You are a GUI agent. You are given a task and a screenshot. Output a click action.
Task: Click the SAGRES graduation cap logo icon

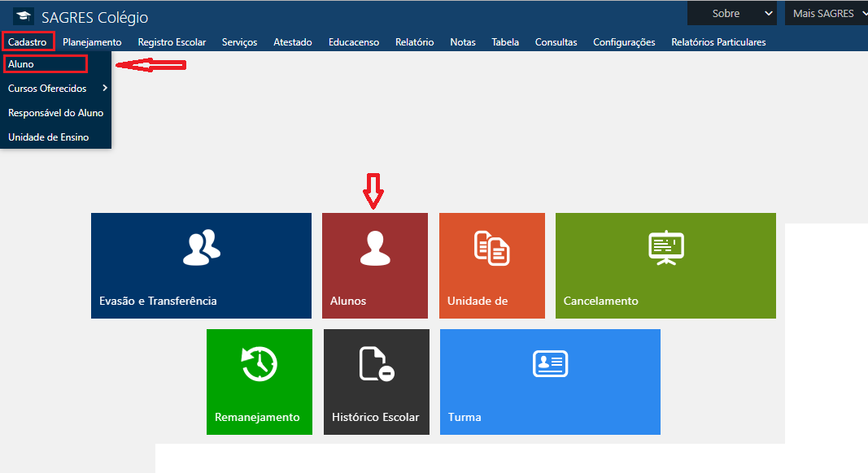pos(24,17)
